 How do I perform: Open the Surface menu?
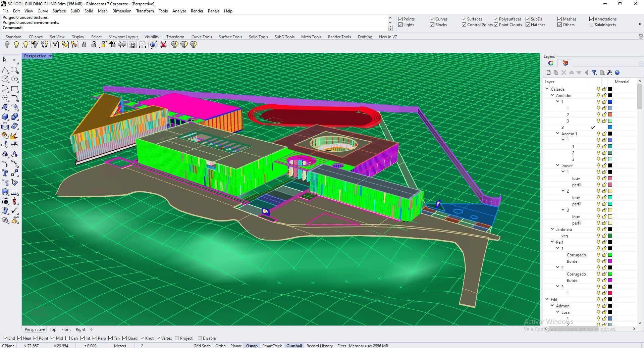click(x=59, y=11)
